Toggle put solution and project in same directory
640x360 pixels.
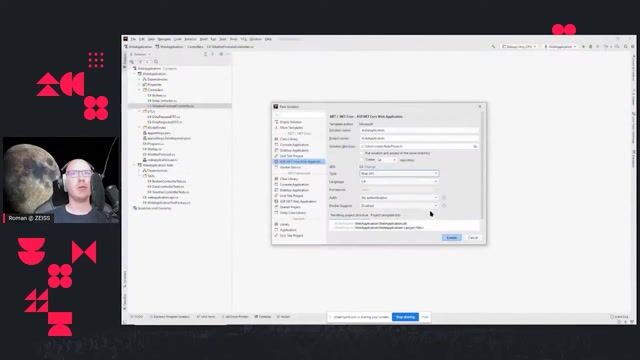pos(362,153)
